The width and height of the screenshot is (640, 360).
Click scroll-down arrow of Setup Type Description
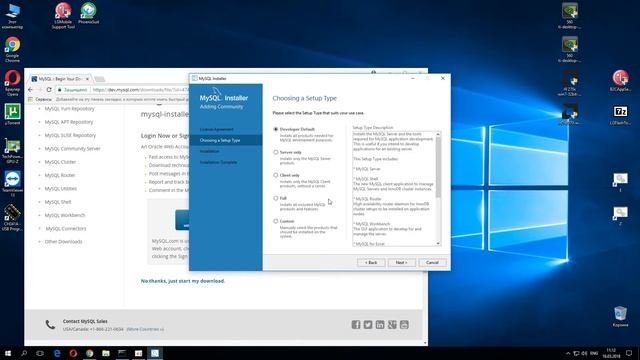tap(438, 244)
